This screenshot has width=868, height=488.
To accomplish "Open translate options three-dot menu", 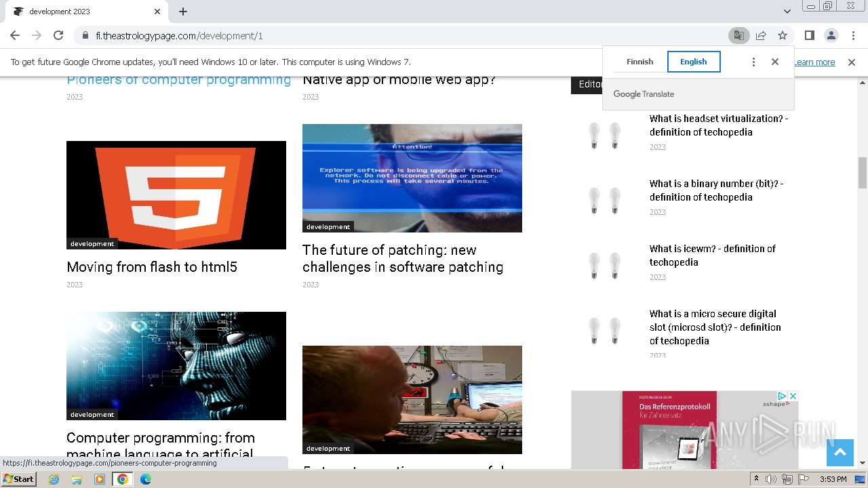I will pos(753,62).
